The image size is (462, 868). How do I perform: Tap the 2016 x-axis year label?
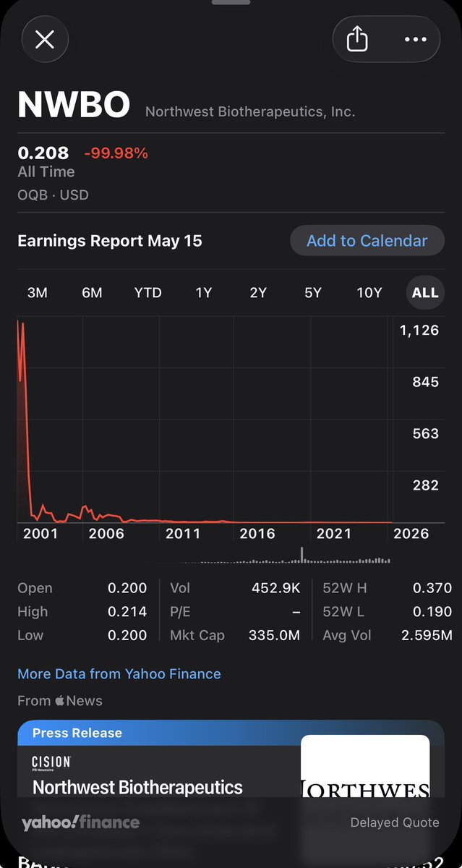coord(257,533)
